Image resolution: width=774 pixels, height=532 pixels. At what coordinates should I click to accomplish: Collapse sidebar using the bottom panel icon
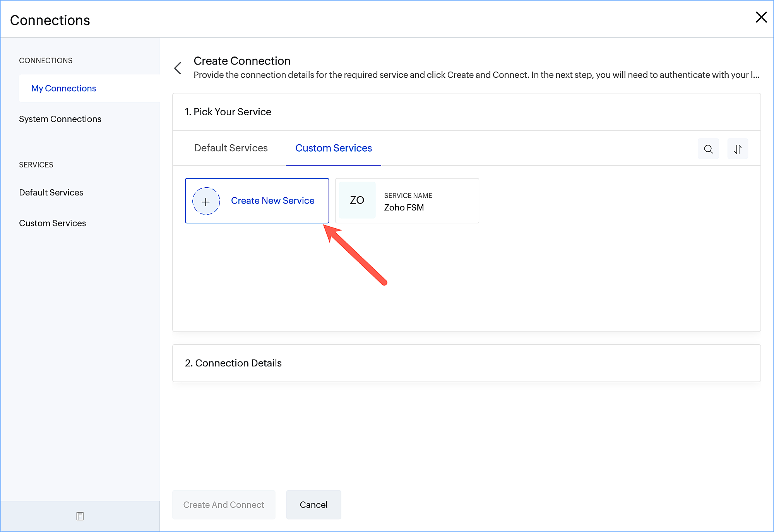[x=80, y=516]
